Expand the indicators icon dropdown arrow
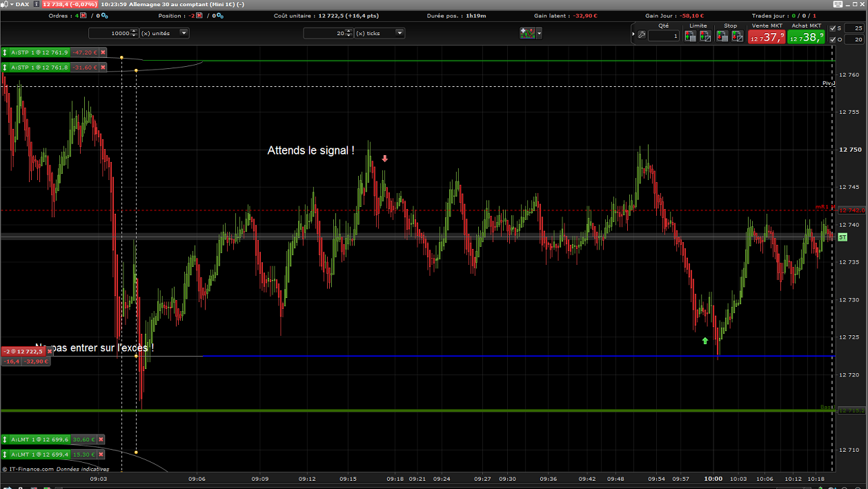 pos(540,33)
